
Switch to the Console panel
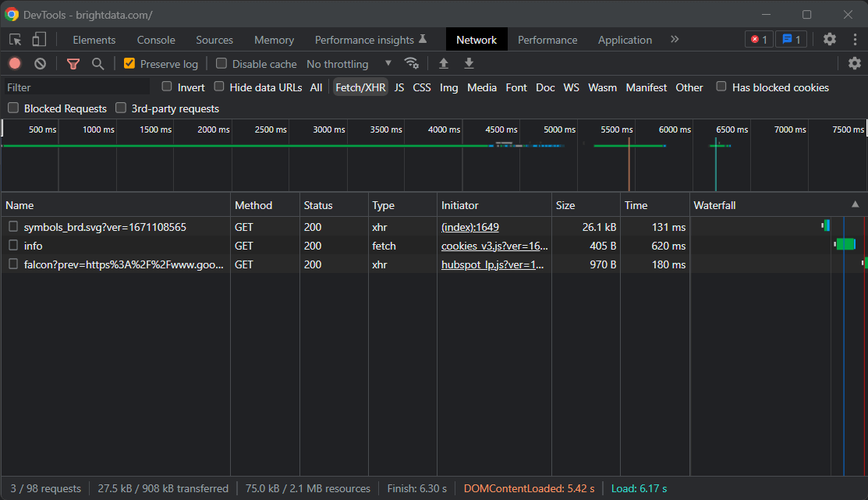pos(155,39)
